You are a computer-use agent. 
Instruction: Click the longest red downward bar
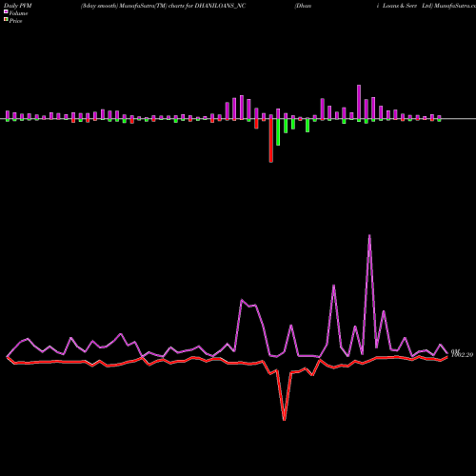click(271, 141)
